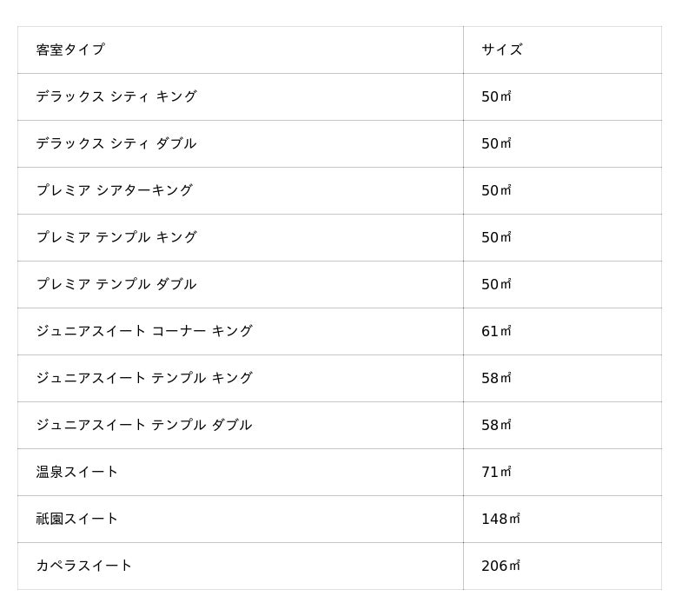Select the 温泉スイート room name
The image size is (695, 616).
[x=77, y=472]
